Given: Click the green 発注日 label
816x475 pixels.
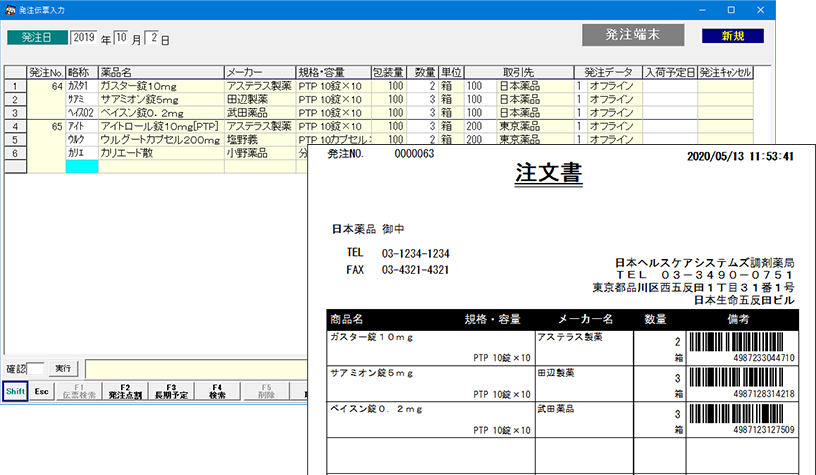Looking at the screenshot, I should pyautogui.click(x=37, y=37).
